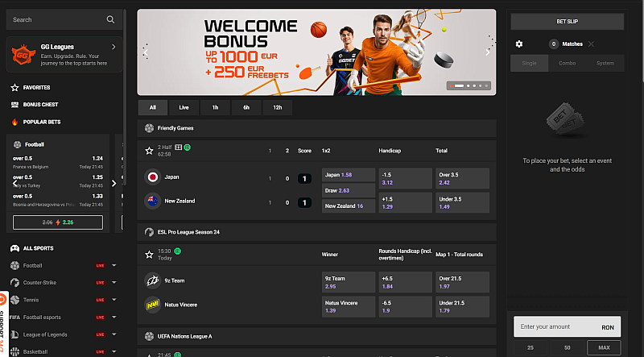Select Natus Vincere winner at 1.39
This screenshot has height=357, width=644.
[x=349, y=306]
